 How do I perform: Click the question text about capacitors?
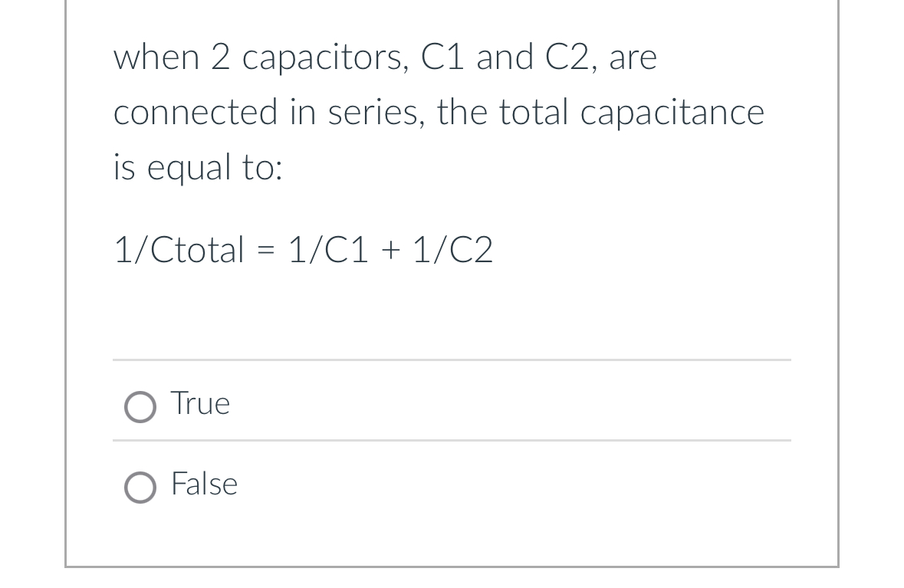[x=383, y=111]
